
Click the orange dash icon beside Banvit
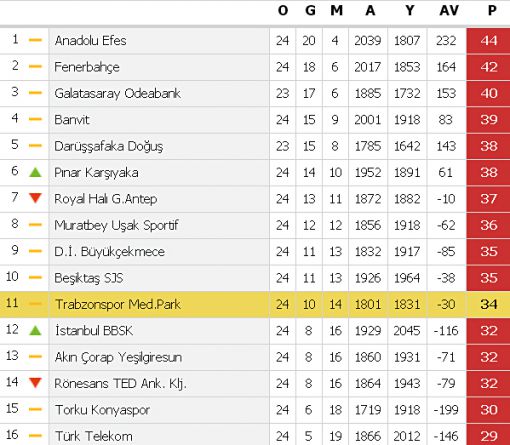pos(35,119)
